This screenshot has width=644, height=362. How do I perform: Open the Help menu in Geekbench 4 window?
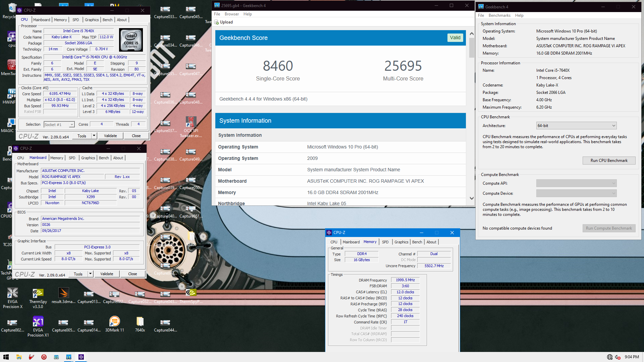pos(519,15)
